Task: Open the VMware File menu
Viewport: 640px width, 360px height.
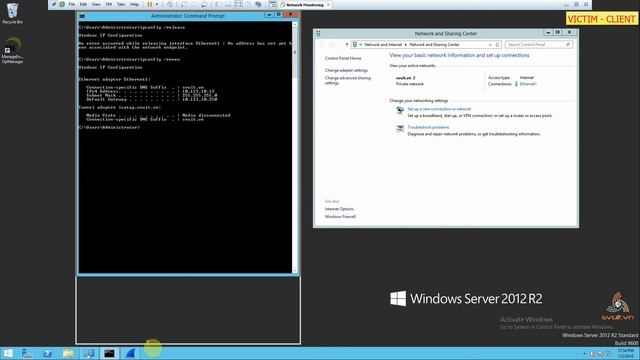Action: pyautogui.click(x=71, y=4)
